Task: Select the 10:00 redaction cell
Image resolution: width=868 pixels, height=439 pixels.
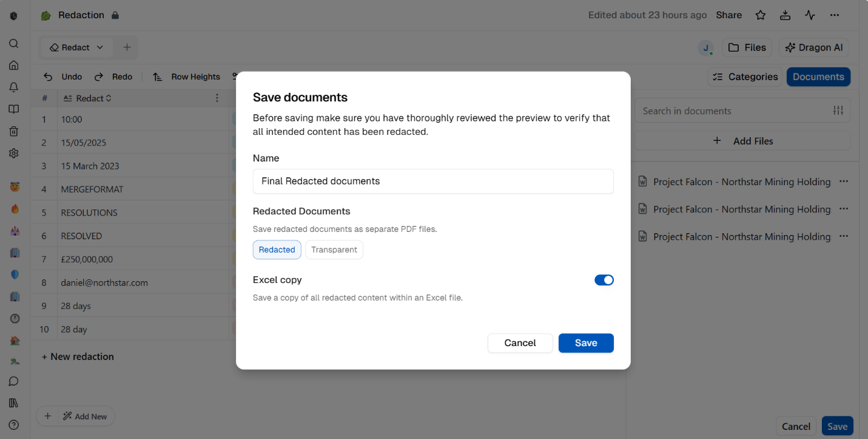Action: [x=144, y=120]
